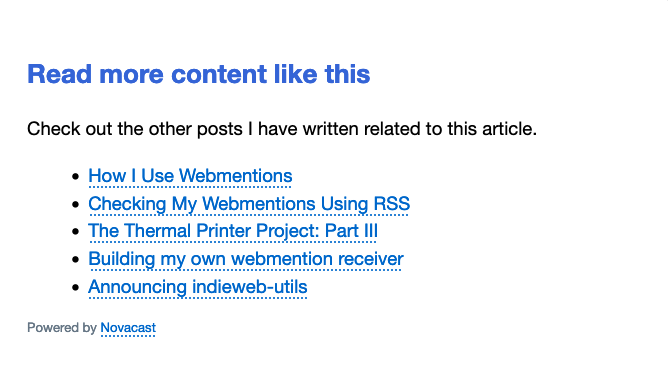Click the word this ending the heading
The image size is (668, 380).
pos(347,74)
